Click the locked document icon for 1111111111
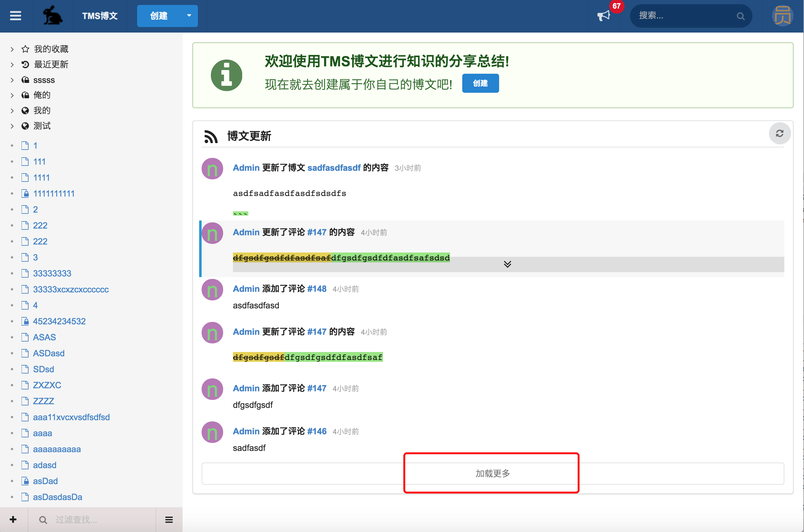Image resolution: width=804 pixels, height=532 pixels. tap(25, 194)
